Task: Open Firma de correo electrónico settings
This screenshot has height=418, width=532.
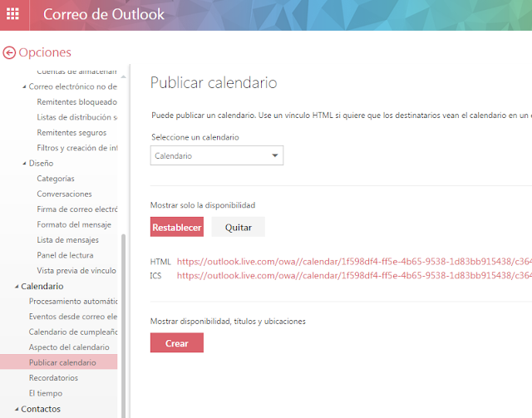Action: click(77, 209)
